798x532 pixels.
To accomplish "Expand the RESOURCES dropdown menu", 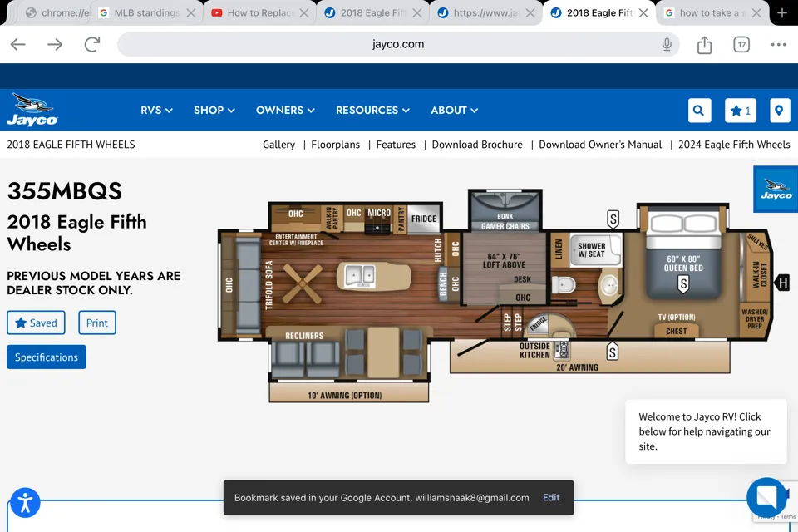I will pyautogui.click(x=372, y=111).
